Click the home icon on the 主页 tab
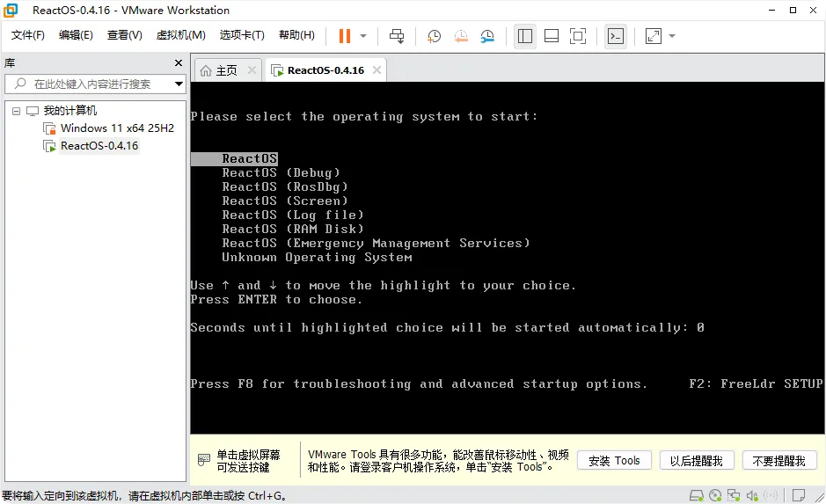The width and height of the screenshot is (826, 504). pyautogui.click(x=206, y=70)
